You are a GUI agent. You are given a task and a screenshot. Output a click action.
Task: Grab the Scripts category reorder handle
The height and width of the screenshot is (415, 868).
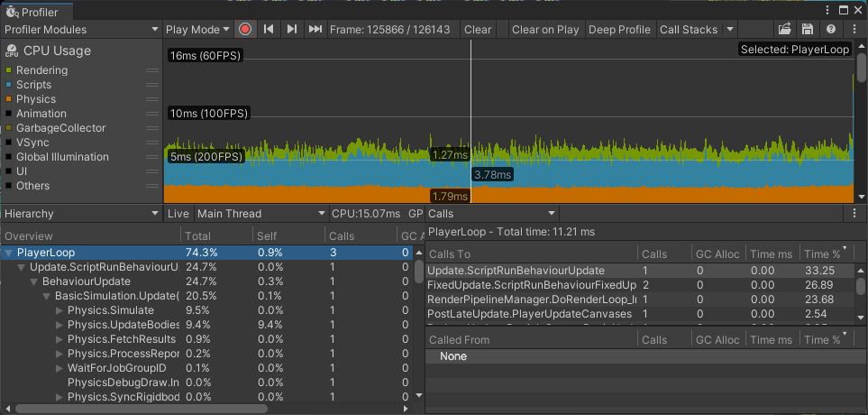pos(152,85)
